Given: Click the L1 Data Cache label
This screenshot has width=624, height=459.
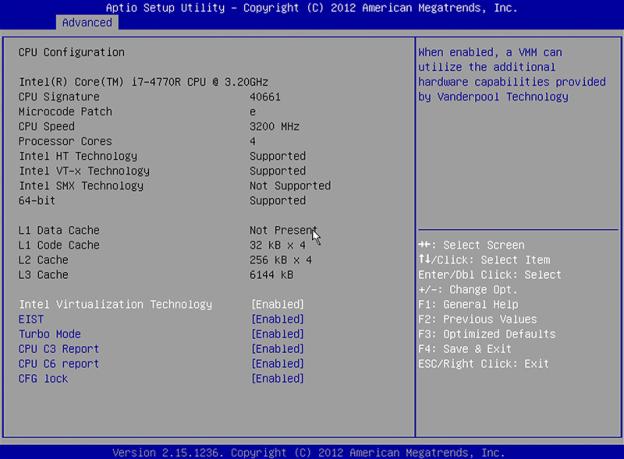Looking at the screenshot, I should pos(59,230).
